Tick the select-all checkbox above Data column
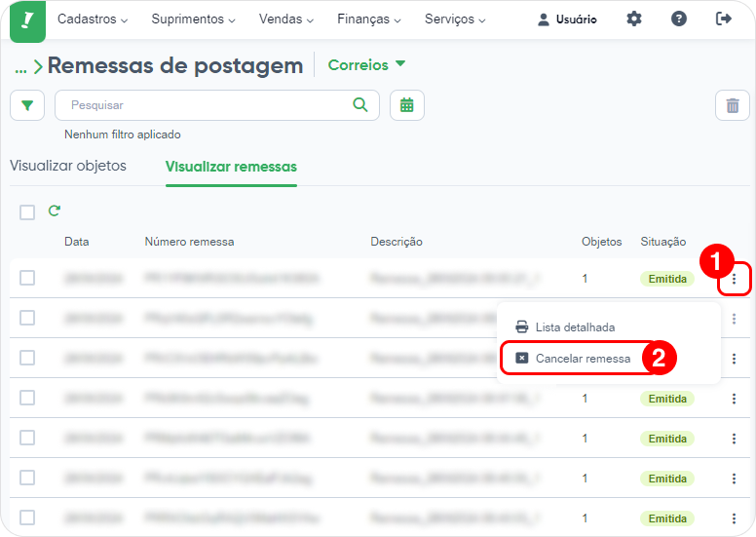 pos(27,212)
